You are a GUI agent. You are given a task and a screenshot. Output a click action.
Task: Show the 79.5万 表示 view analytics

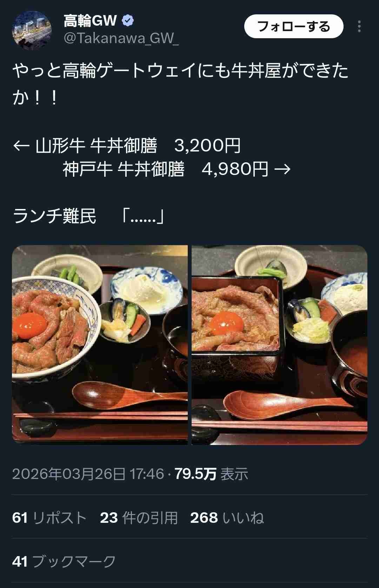(x=212, y=474)
